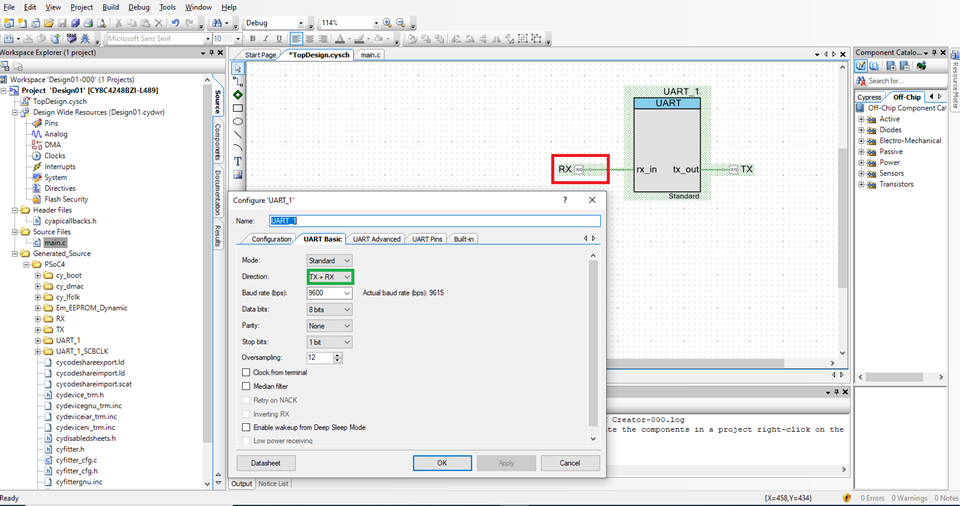Screen dimensions: 960x506
Task: Select the rectangle drawing tool
Action: pos(238,108)
